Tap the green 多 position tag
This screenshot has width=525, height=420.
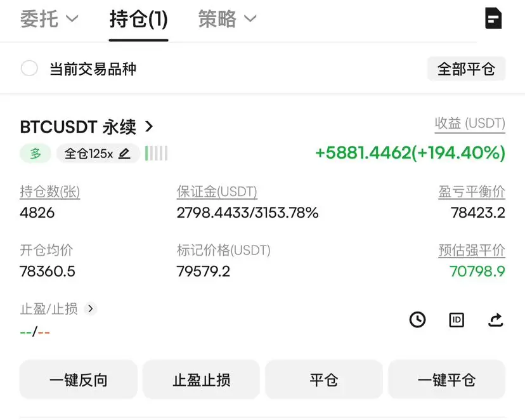tap(36, 154)
